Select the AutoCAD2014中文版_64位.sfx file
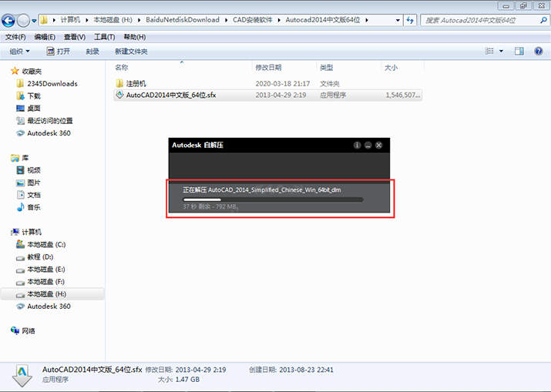The height and width of the screenshot is (392, 551). 267,95
